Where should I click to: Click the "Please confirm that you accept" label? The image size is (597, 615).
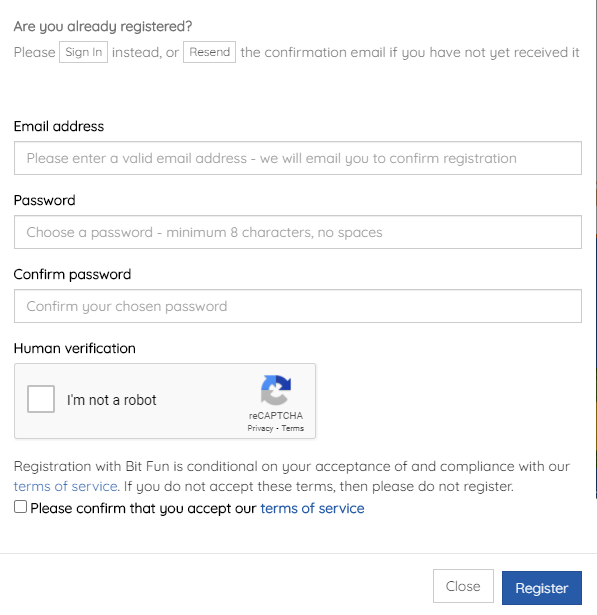click(143, 508)
